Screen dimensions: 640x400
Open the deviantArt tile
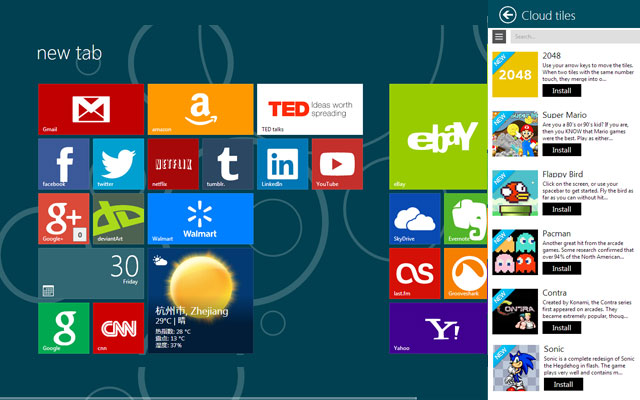[x=118, y=219]
